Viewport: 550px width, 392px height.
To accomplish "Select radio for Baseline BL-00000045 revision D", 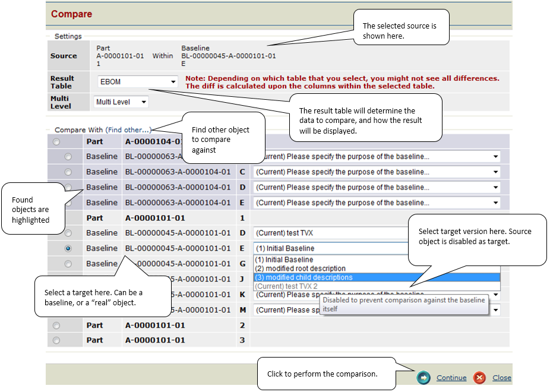I will [68, 233].
